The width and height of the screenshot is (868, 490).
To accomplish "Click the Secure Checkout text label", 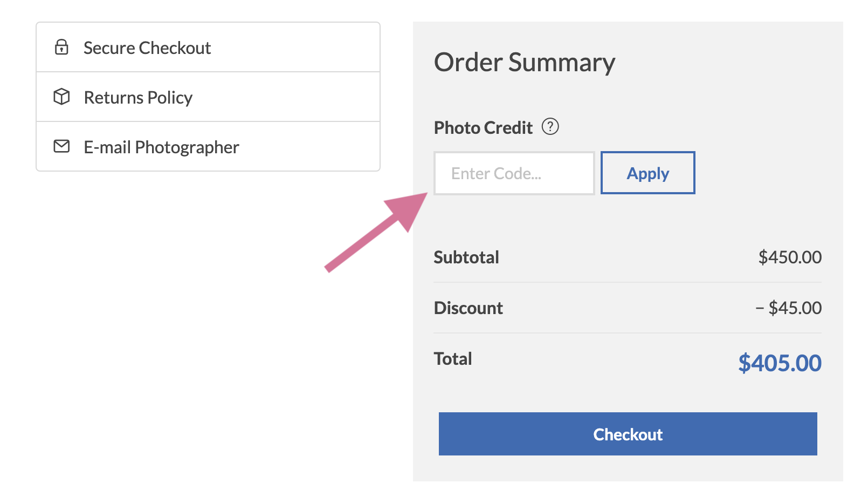I will click(x=147, y=48).
